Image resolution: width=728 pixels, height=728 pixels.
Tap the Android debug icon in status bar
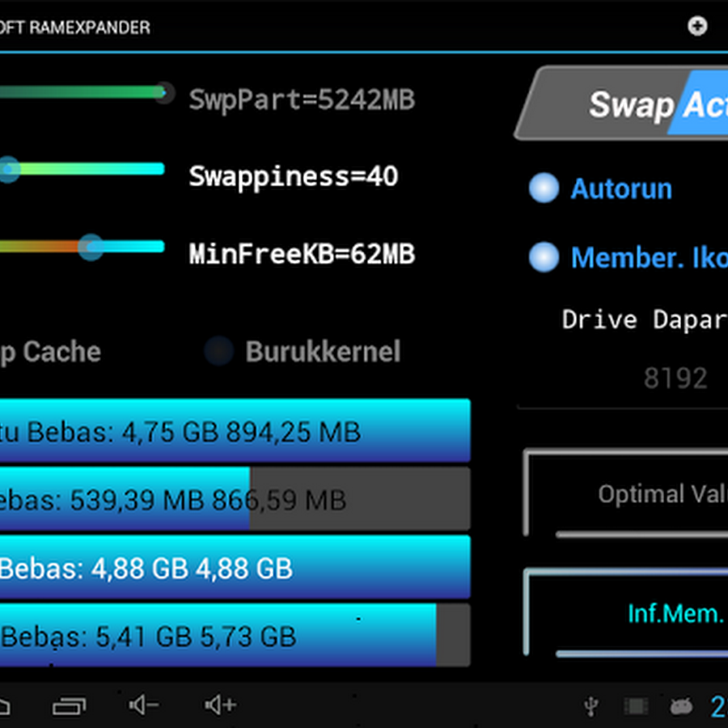click(x=681, y=707)
